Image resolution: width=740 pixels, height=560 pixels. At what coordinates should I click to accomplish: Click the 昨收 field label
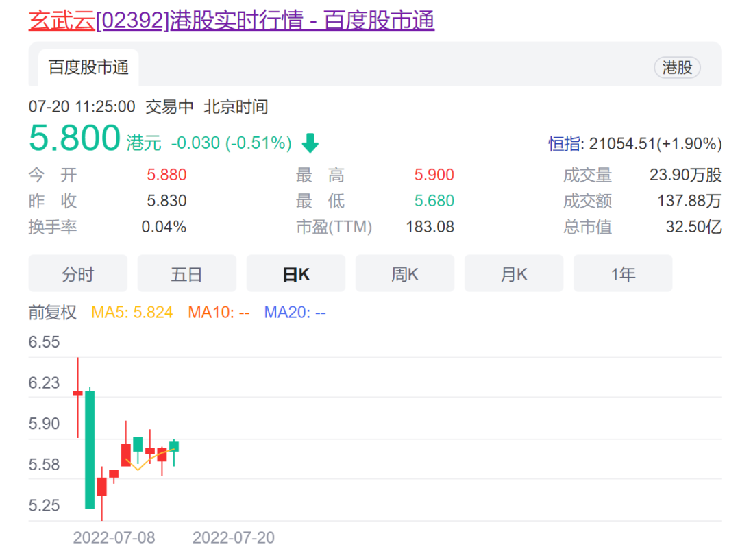[x=52, y=201]
